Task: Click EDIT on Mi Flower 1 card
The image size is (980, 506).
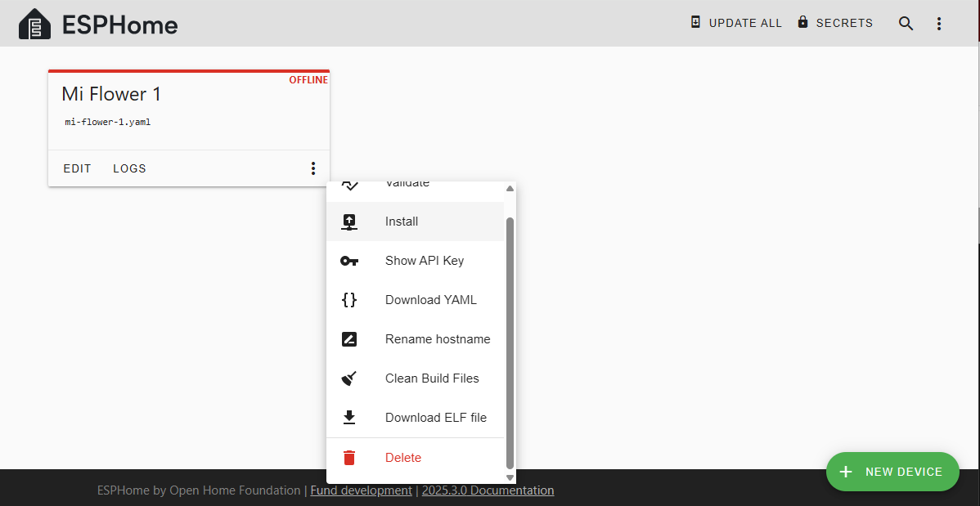Action: 78,168
